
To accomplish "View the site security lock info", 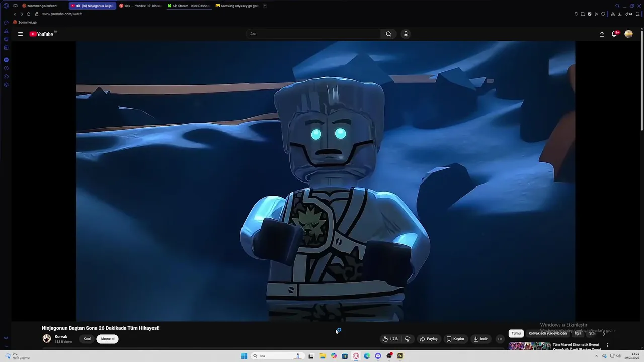I will click(37, 14).
